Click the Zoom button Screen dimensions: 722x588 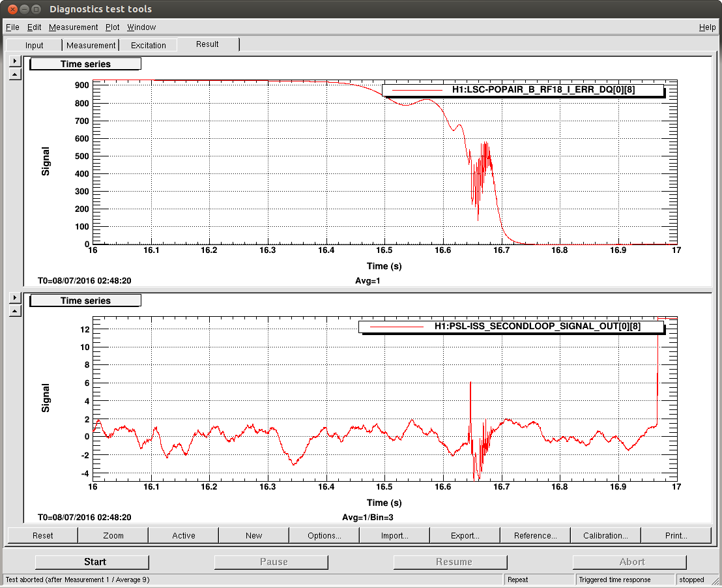click(113, 535)
